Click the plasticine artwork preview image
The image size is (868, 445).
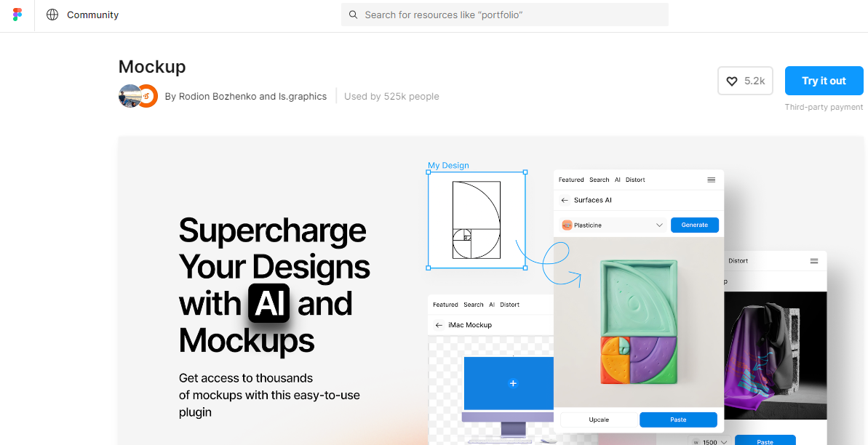pos(638,322)
